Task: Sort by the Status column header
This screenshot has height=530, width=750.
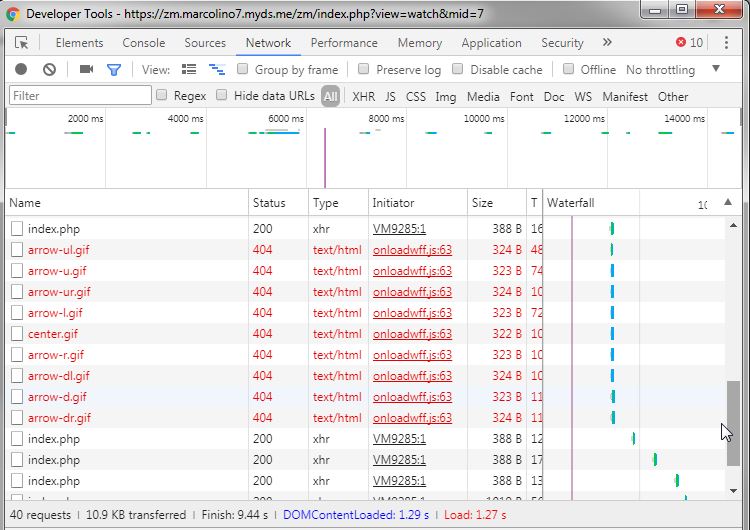Action: [x=278, y=203]
